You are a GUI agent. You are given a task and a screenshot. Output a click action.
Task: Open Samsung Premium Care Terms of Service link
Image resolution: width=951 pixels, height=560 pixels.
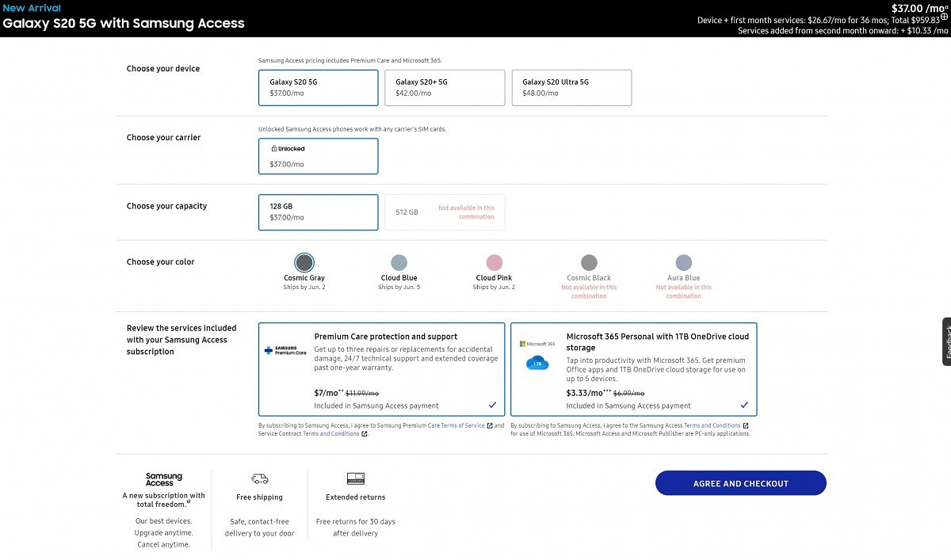(x=464, y=425)
